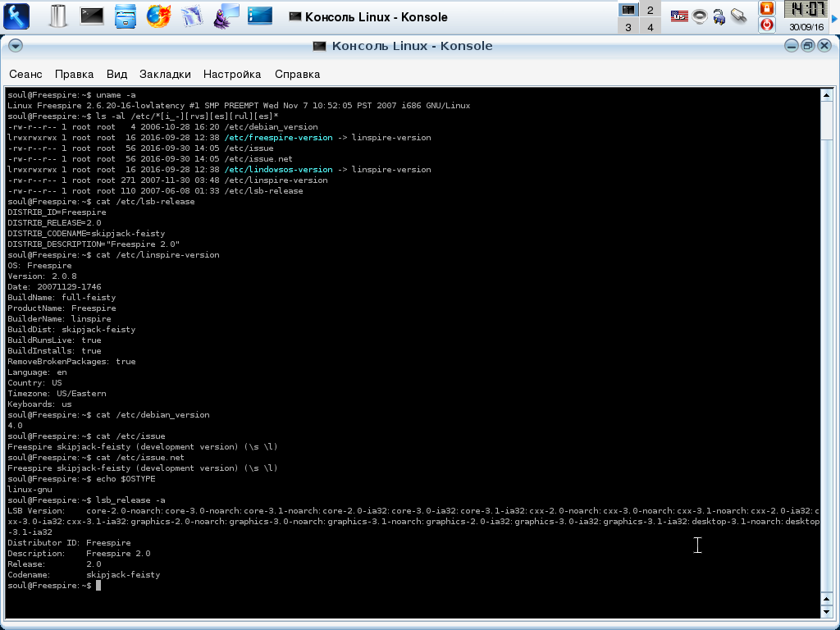This screenshot has height=630, width=840.
Task: Click the 'lsb_release -a' command line
Action: pyautogui.click(x=86, y=500)
